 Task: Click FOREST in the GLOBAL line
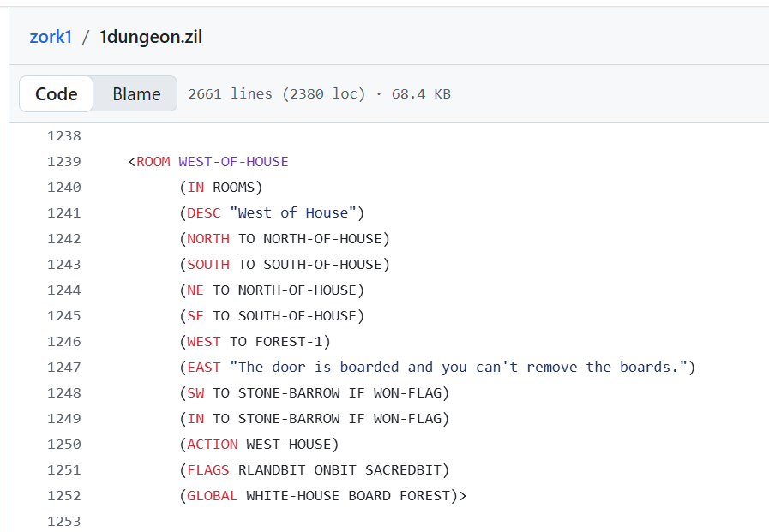point(424,496)
